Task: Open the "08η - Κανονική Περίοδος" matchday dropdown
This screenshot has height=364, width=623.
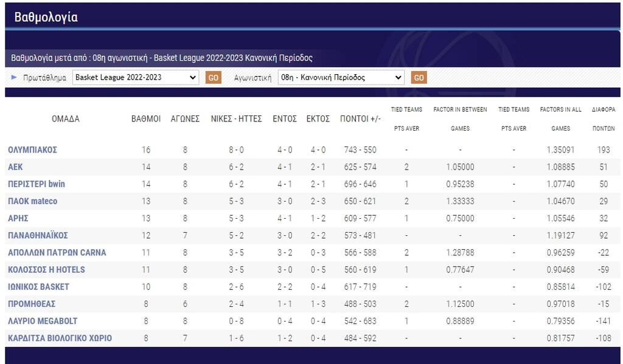Action: coord(341,77)
